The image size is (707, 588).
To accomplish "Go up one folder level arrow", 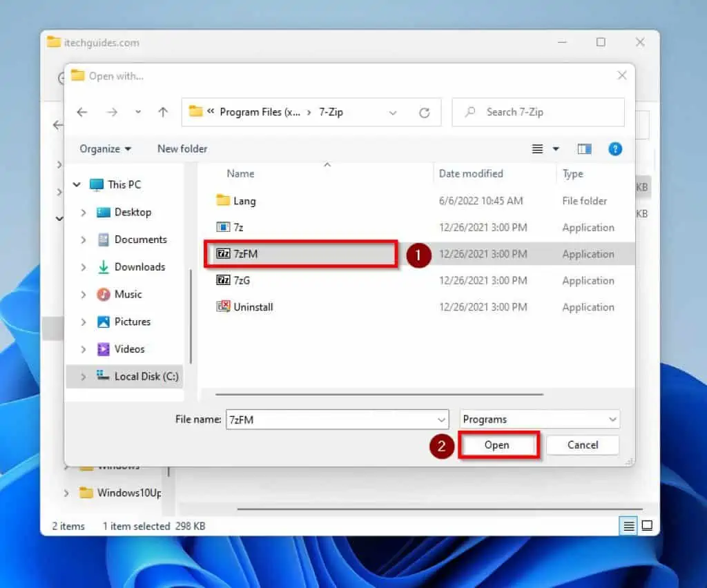I will pyautogui.click(x=163, y=112).
